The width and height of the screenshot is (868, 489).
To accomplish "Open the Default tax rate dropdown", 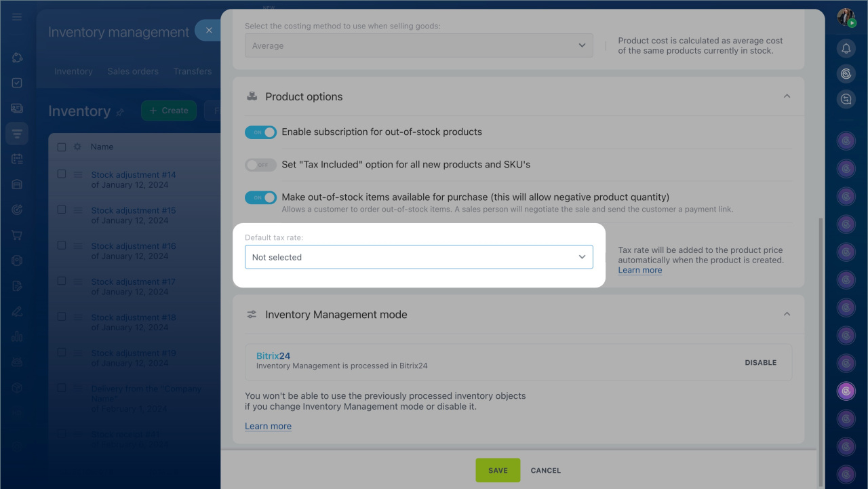I will pos(418,257).
